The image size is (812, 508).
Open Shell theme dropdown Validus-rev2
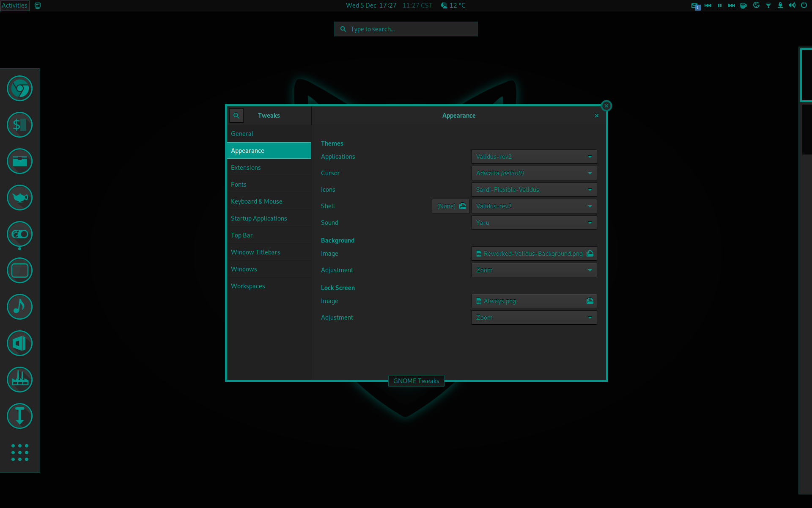pos(534,206)
